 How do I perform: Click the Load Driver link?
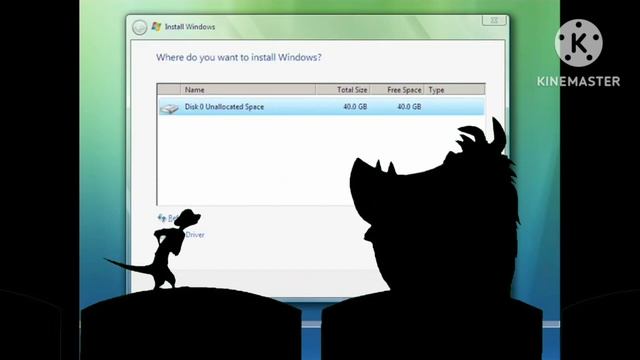coord(195,235)
